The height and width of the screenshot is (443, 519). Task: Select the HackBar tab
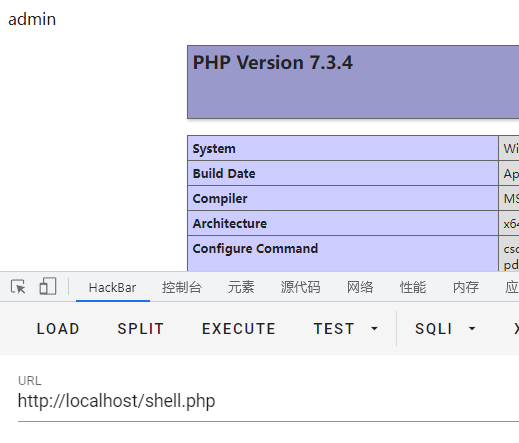[113, 287]
